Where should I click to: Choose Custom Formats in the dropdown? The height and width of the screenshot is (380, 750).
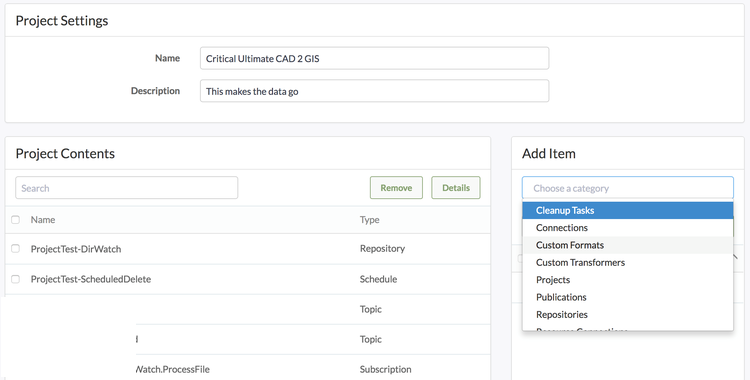628,245
